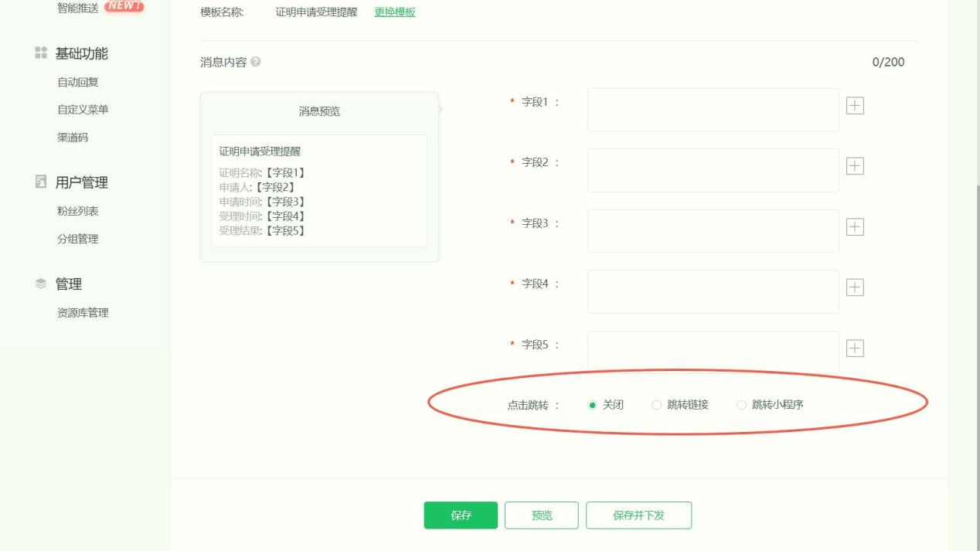Open 资源库管理 under 管理

83,313
